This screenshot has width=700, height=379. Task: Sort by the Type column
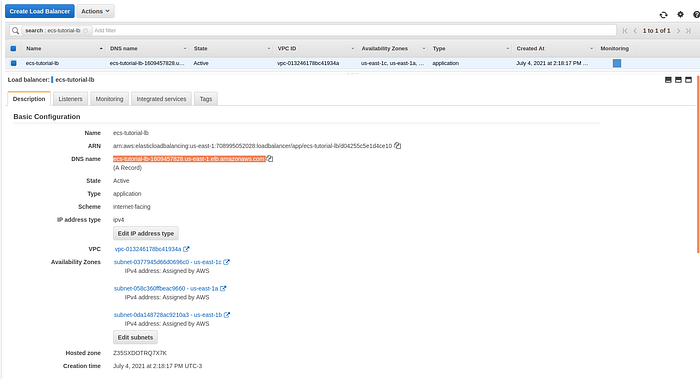click(x=471, y=48)
